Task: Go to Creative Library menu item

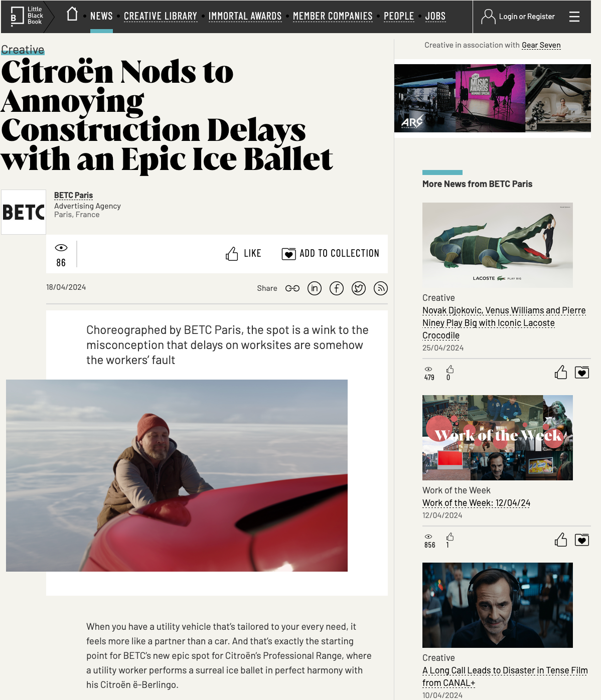Action: [x=161, y=16]
